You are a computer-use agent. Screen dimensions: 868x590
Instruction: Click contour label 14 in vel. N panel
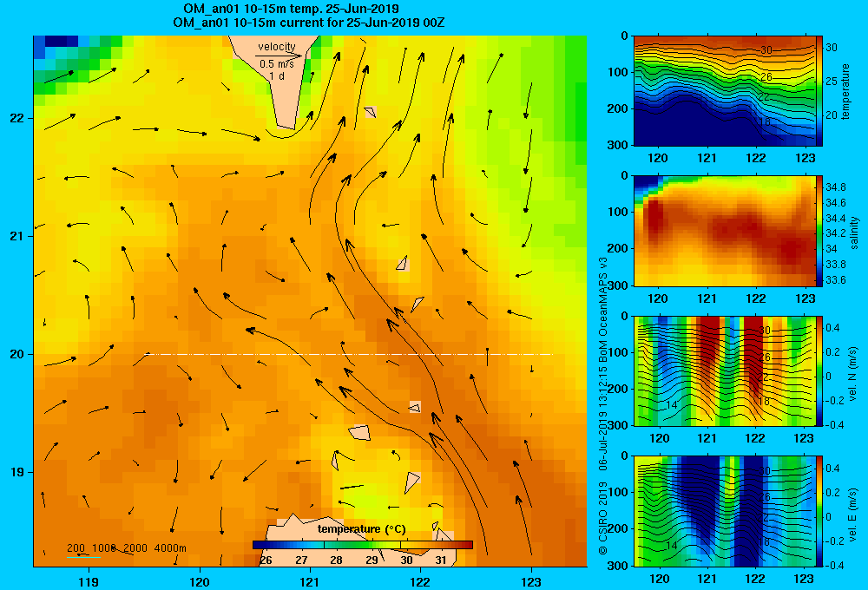[x=672, y=405]
